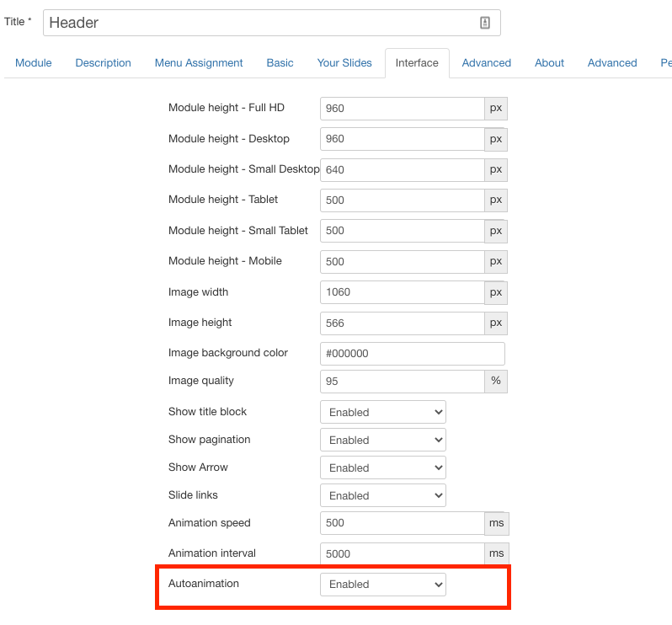Expand the Show title block dropdown
The image size is (672, 625).
[x=382, y=413]
